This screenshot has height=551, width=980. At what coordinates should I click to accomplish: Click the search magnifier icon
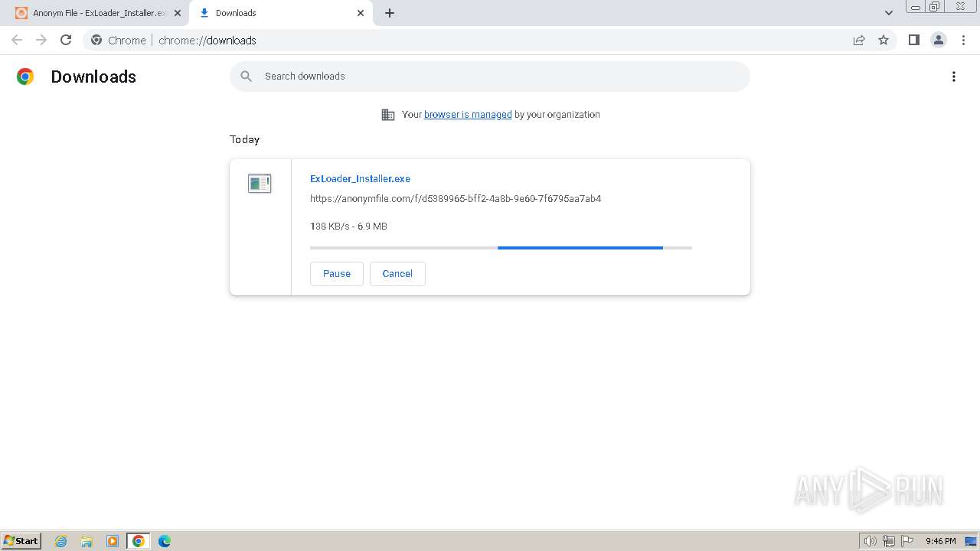[x=247, y=77]
